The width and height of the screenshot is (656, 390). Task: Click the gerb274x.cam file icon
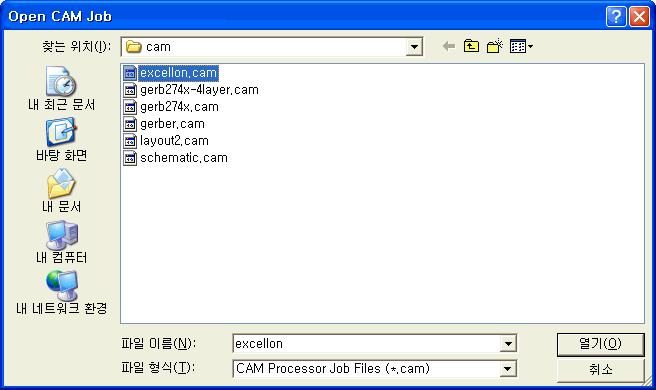click(130, 107)
